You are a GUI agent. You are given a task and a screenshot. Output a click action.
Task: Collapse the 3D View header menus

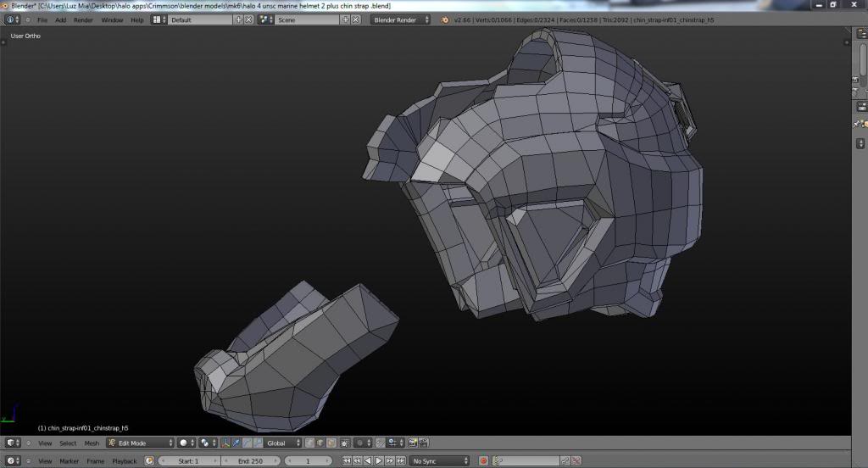click(x=28, y=443)
